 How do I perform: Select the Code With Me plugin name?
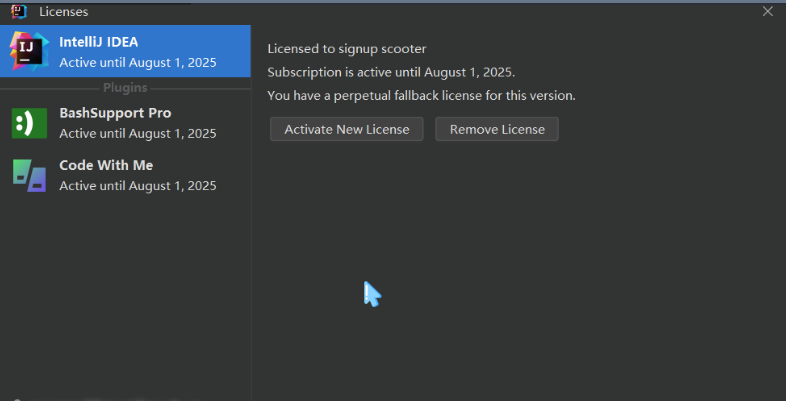(x=106, y=165)
